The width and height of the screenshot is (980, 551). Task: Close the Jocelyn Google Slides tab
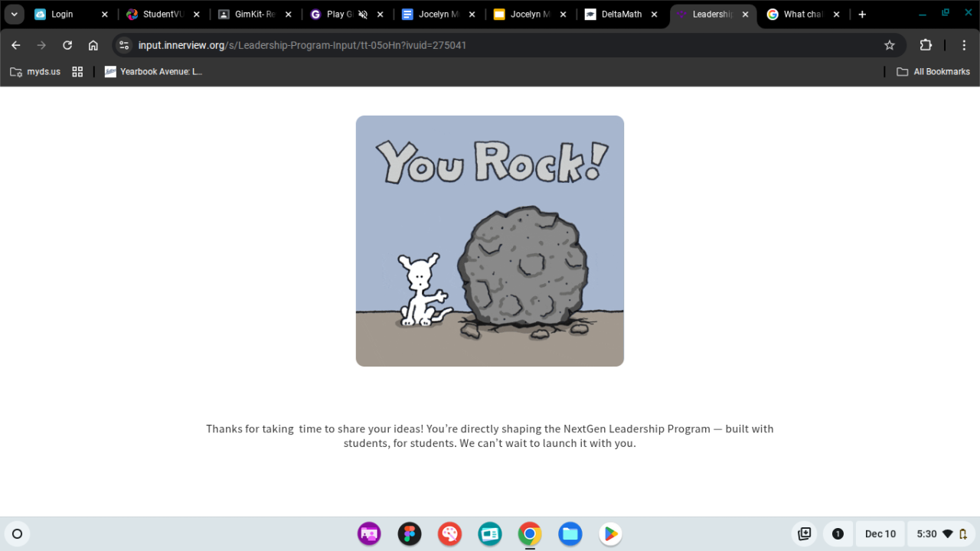[x=564, y=15]
